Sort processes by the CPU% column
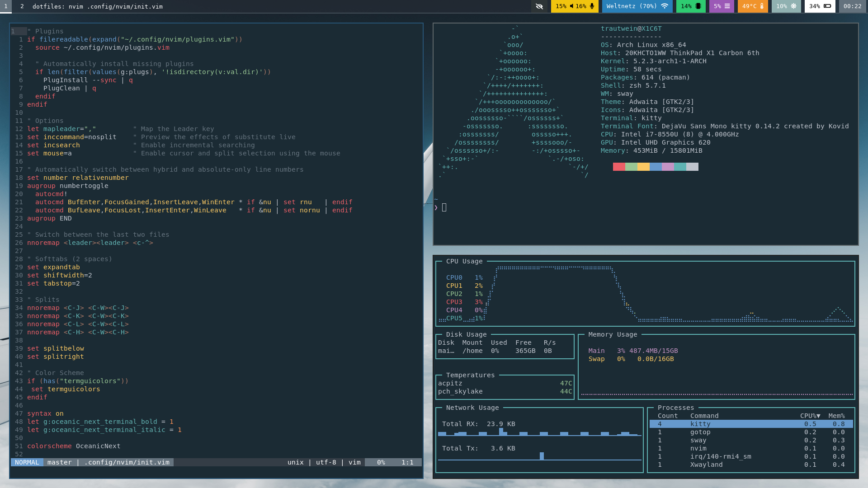This screenshot has height=488, width=868. point(810,416)
